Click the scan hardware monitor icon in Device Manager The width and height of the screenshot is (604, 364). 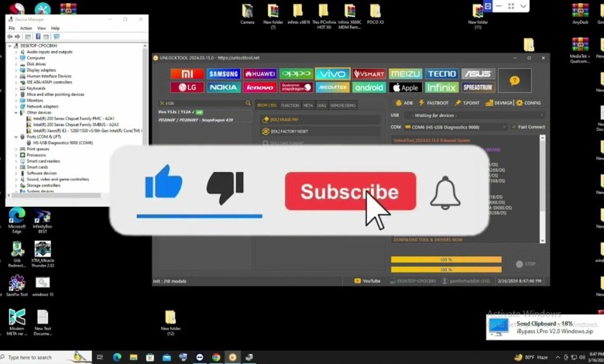pos(57,36)
